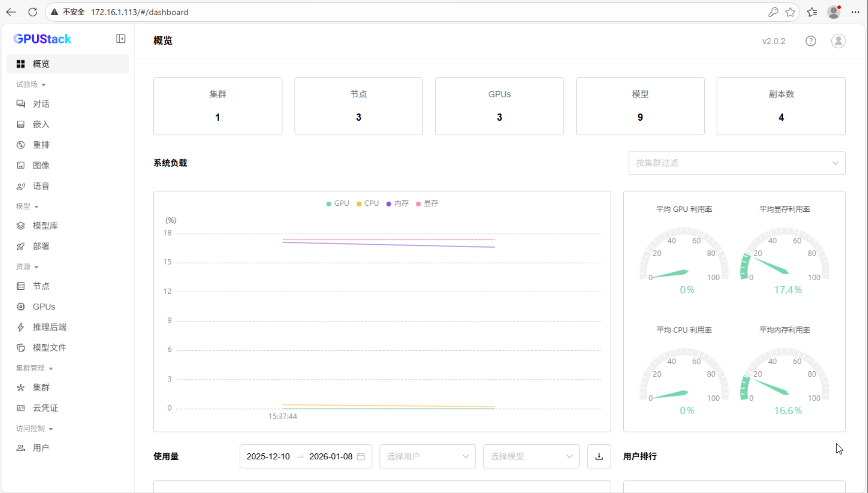868x493 pixels.
Task: Click the password key icon in address bar
Action: click(x=773, y=12)
